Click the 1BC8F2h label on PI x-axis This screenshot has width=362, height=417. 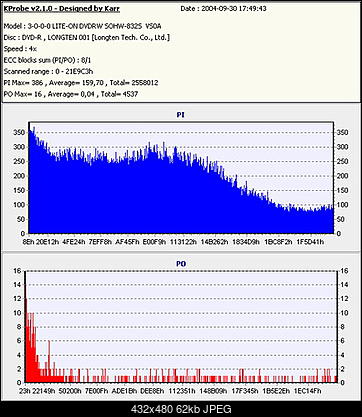(278, 242)
